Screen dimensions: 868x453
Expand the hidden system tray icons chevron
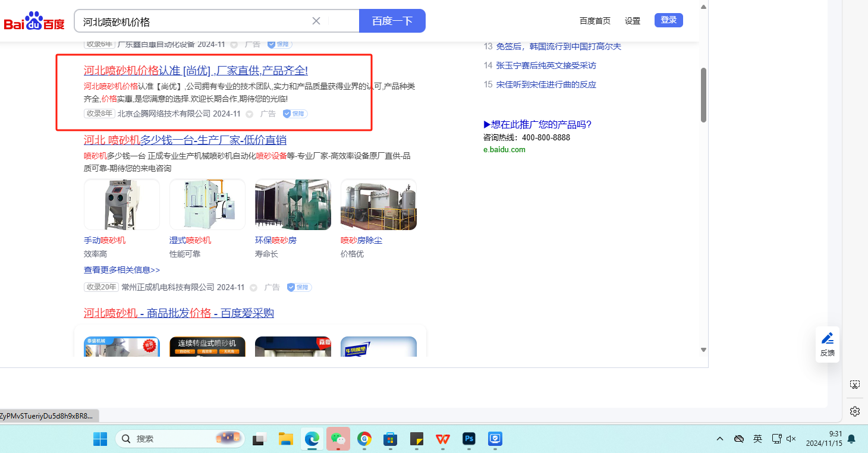point(720,439)
